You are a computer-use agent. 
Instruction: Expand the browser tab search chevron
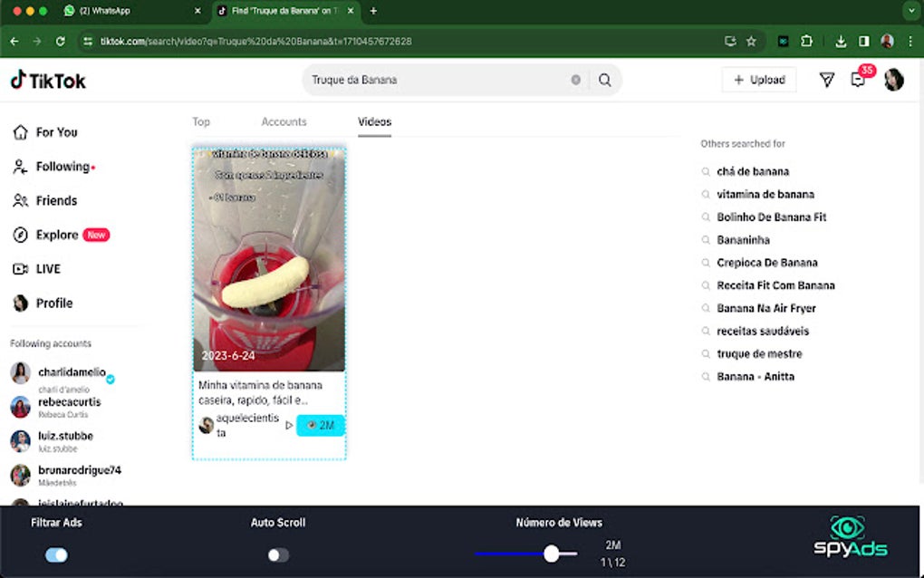pos(912,11)
